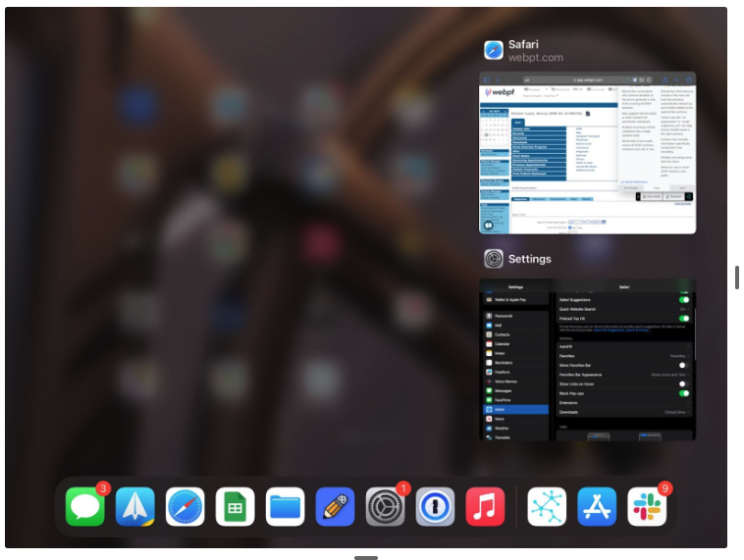The image size is (744, 560).
Task: Launch 1Password from the dock
Action: (435, 506)
